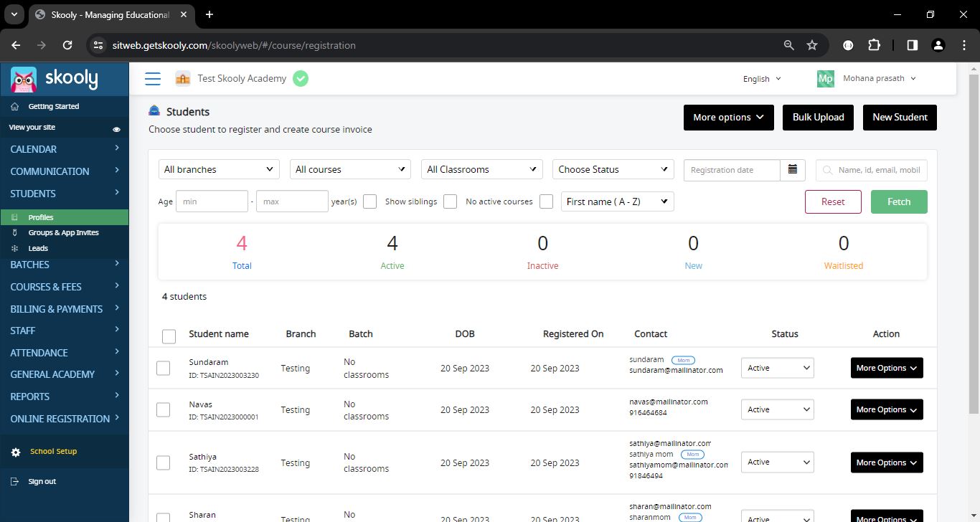Image resolution: width=980 pixels, height=522 pixels.
Task: Expand BATCHES sidebar menu
Action: tap(65, 265)
